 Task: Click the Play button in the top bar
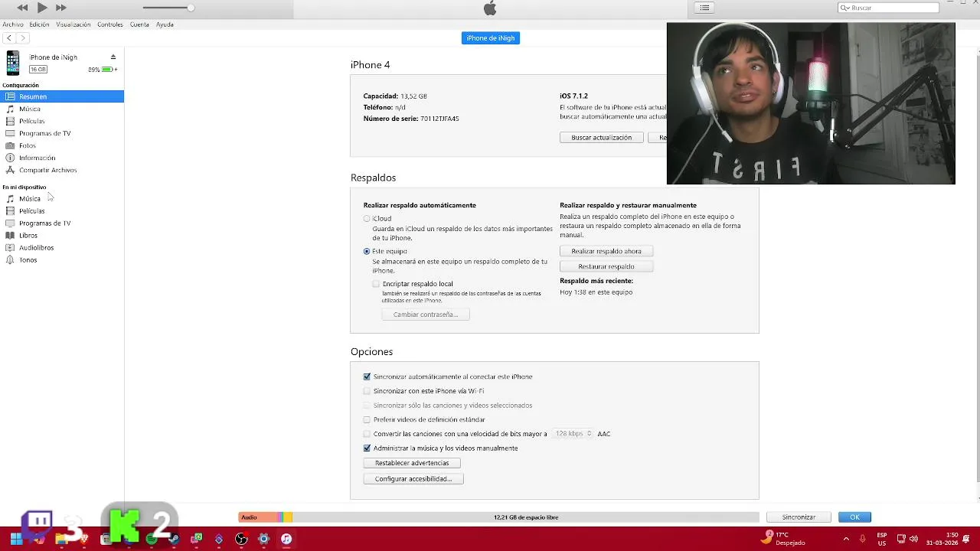[42, 8]
